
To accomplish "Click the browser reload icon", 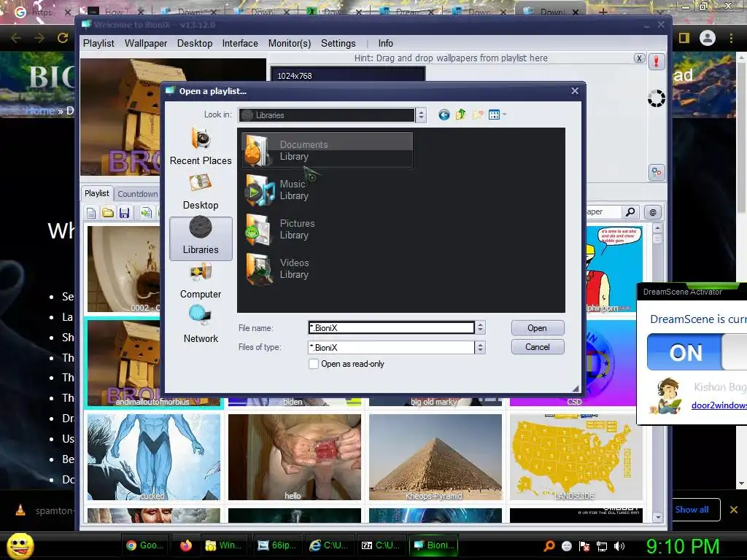I will 63,38.
